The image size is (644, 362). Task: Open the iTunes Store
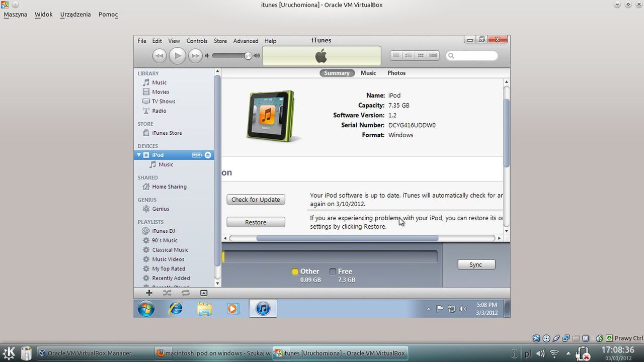[167, 133]
